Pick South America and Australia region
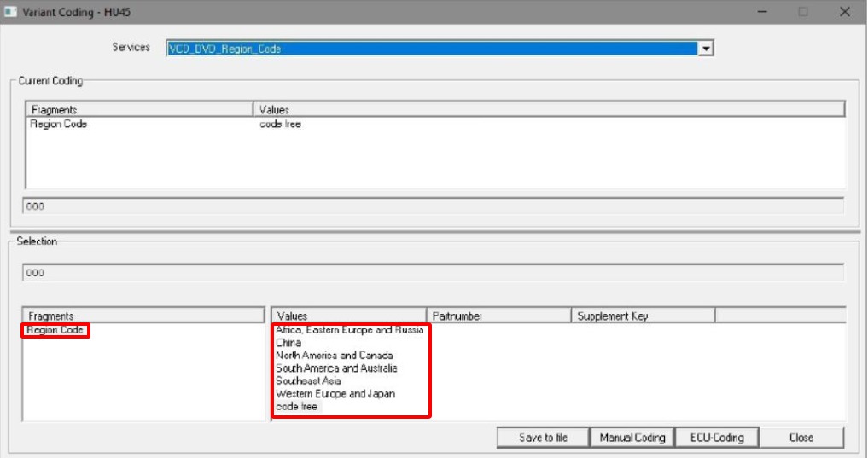This screenshot has width=868, height=458. coord(336,368)
